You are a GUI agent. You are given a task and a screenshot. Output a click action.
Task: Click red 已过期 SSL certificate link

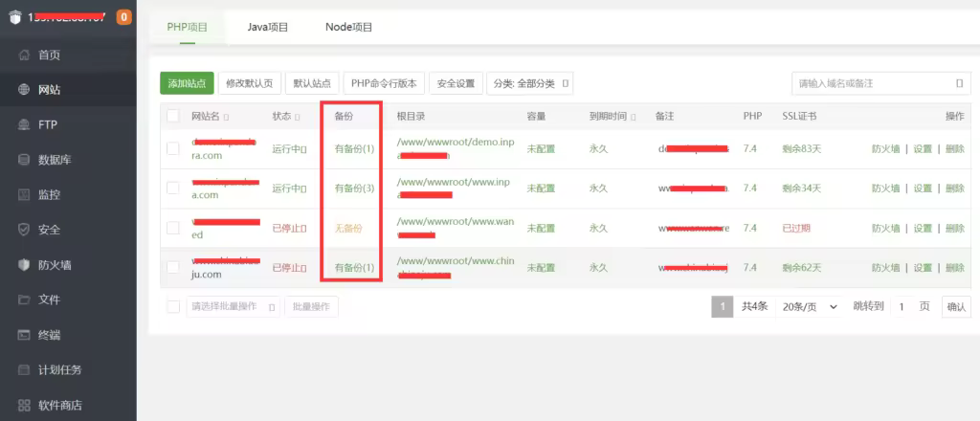pos(796,228)
